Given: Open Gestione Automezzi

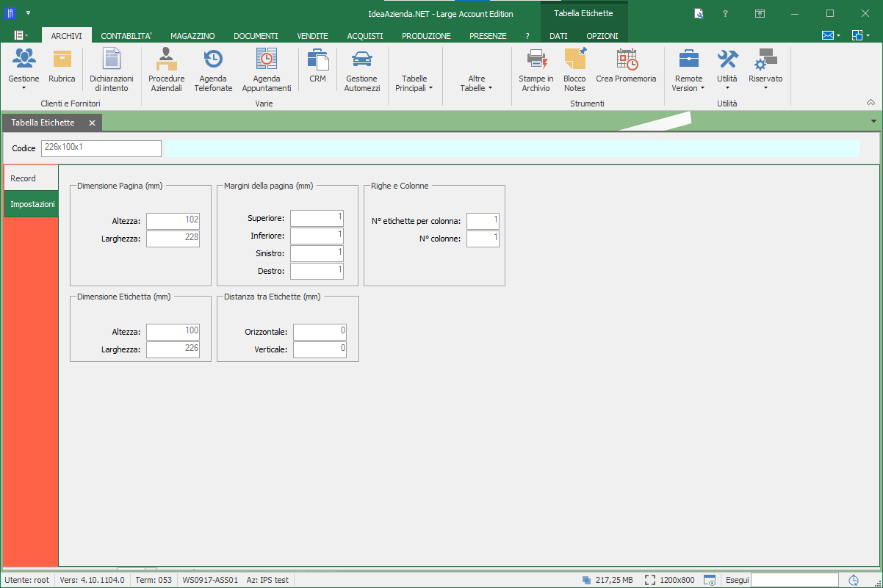Looking at the screenshot, I should tap(362, 70).
